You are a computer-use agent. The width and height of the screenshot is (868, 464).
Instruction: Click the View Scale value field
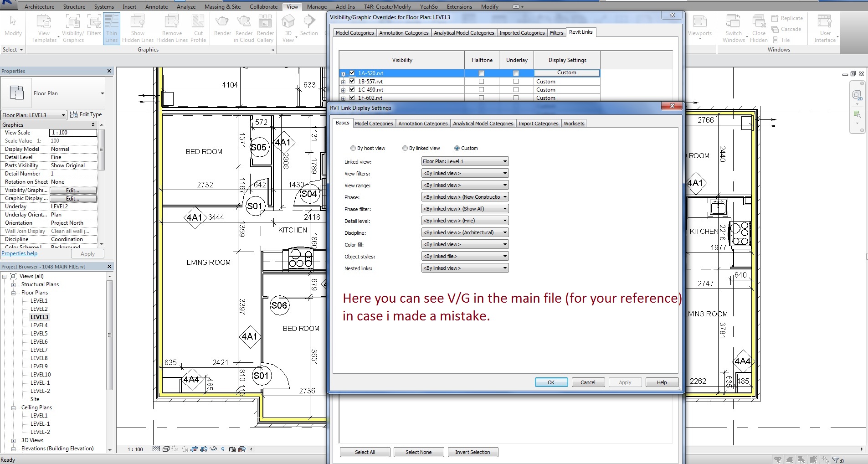(73, 133)
